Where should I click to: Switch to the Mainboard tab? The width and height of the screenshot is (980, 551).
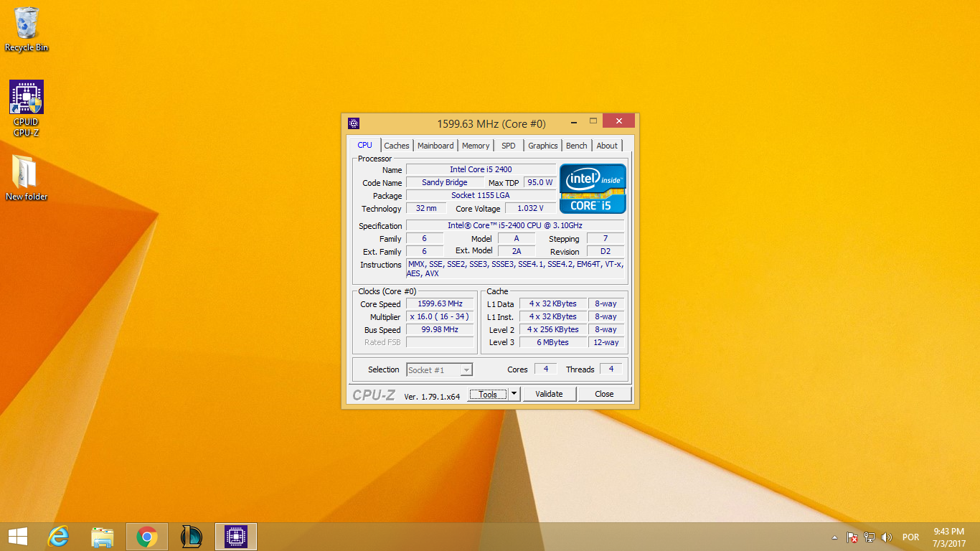435,146
